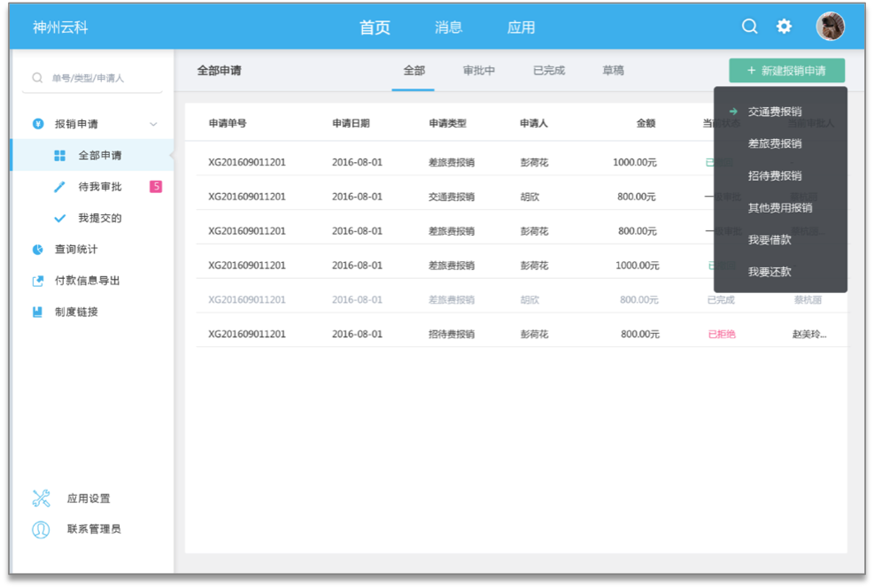
Task: Go to the 首页 top navigation tab
Action: [375, 27]
